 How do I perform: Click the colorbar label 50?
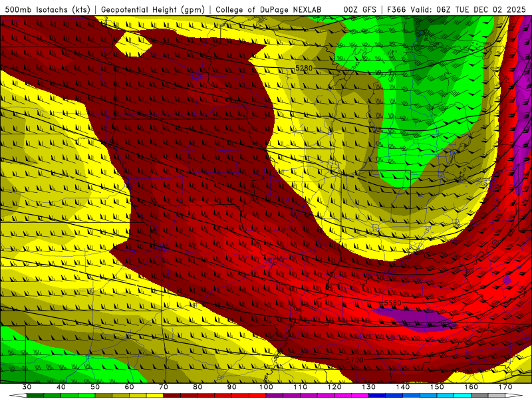point(95,387)
